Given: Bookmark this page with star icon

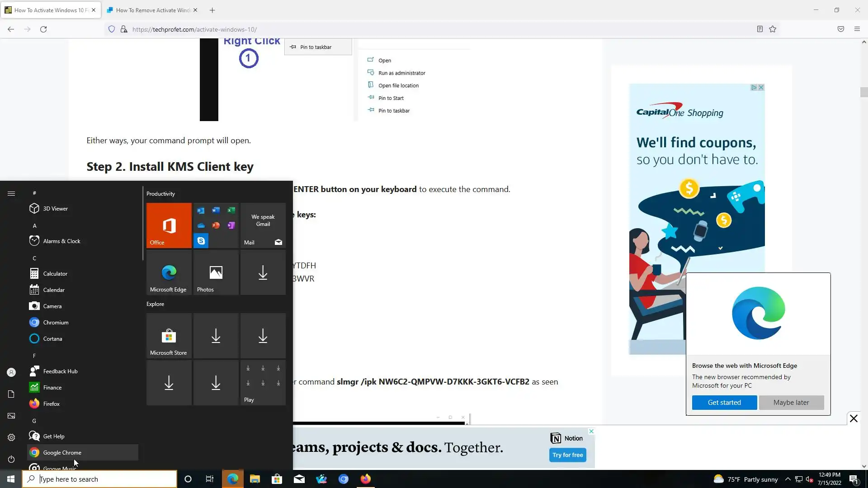Looking at the screenshot, I should pos(773,29).
